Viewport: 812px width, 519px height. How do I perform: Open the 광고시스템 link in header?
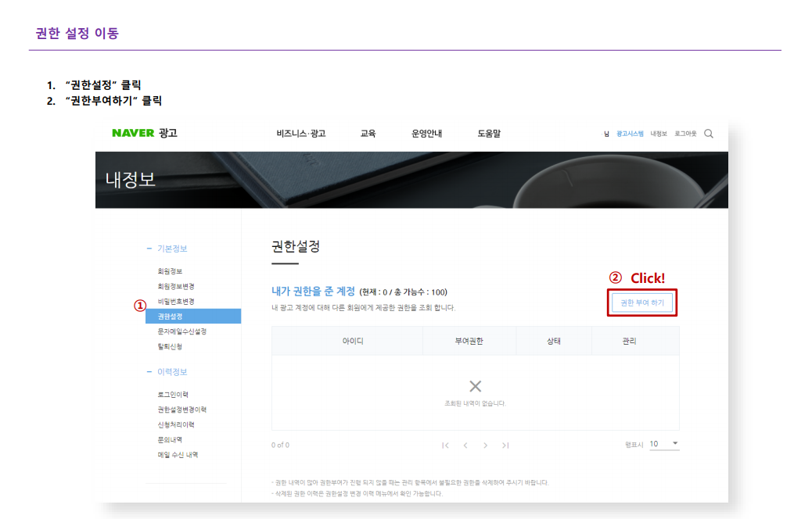(630, 134)
